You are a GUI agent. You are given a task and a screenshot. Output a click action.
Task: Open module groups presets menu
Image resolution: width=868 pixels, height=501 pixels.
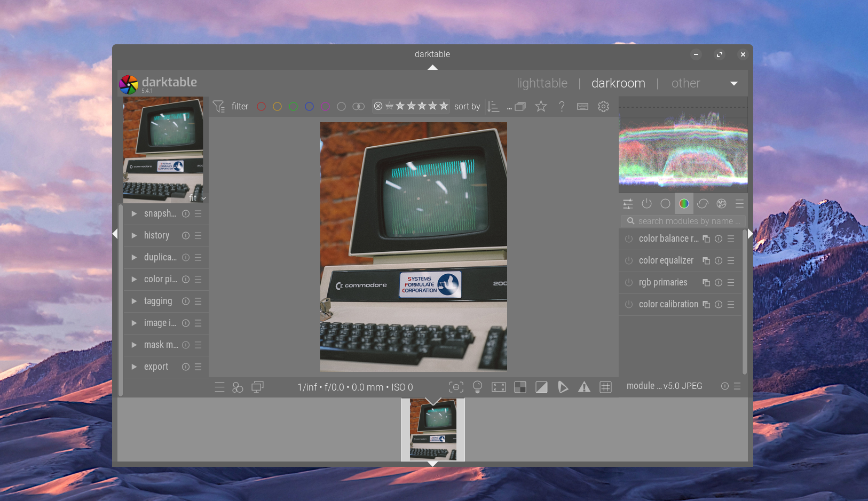(739, 204)
